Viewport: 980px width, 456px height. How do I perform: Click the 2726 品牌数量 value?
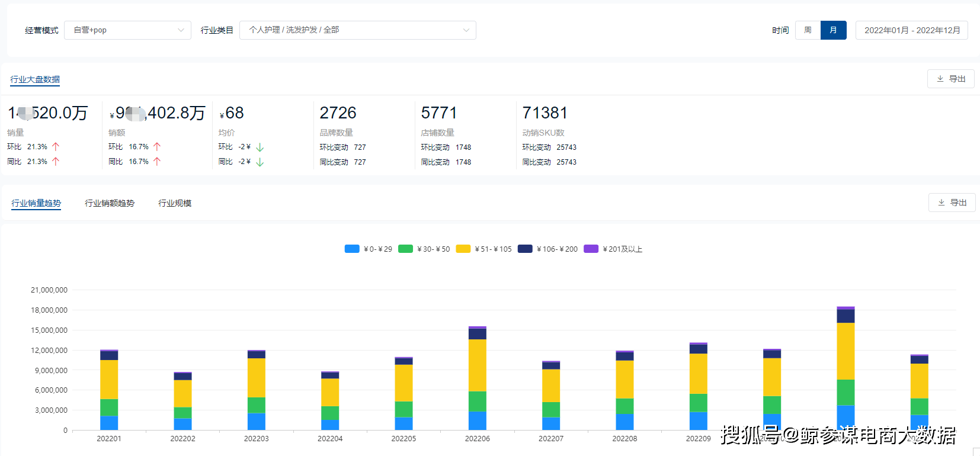(338, 113)
